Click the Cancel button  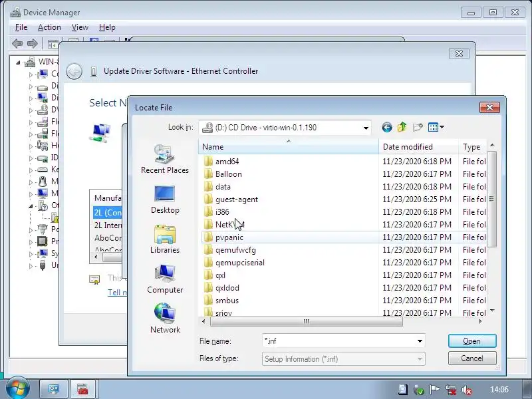pyautogui.click(x=472, y=358)
